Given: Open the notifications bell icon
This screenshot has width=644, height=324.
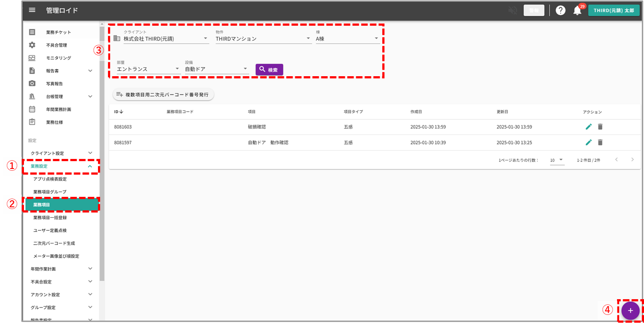Looking at the screenshot, I should tap(577, 11).
